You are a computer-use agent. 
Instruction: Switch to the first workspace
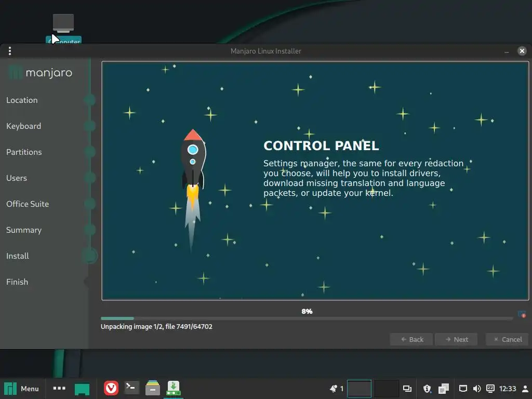(x=360, y=389)
